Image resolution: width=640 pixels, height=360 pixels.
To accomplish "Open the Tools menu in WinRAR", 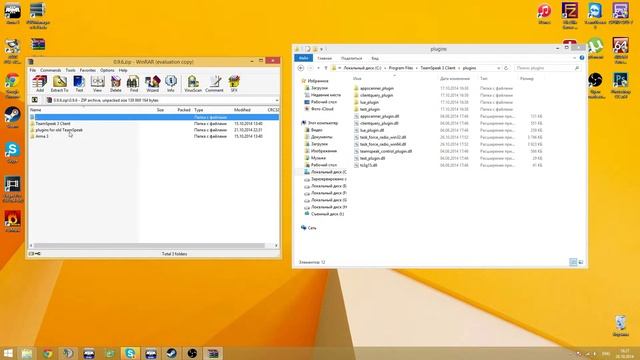I will 71,70.
